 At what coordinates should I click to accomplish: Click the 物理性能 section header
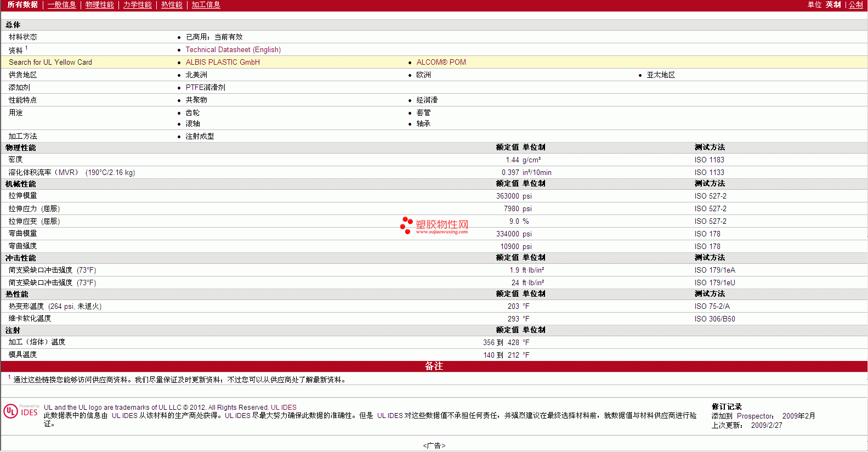(21, 148)
